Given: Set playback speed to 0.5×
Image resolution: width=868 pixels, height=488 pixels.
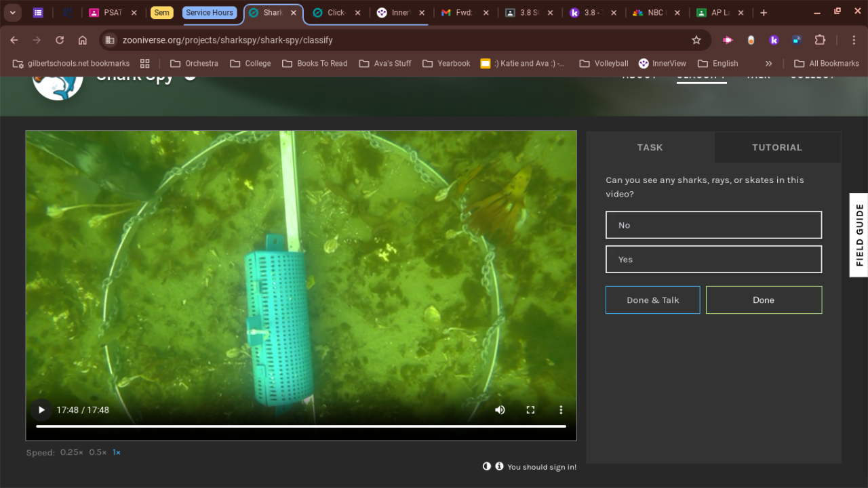Looking at the screenshot, I should (x=98, y=452).
